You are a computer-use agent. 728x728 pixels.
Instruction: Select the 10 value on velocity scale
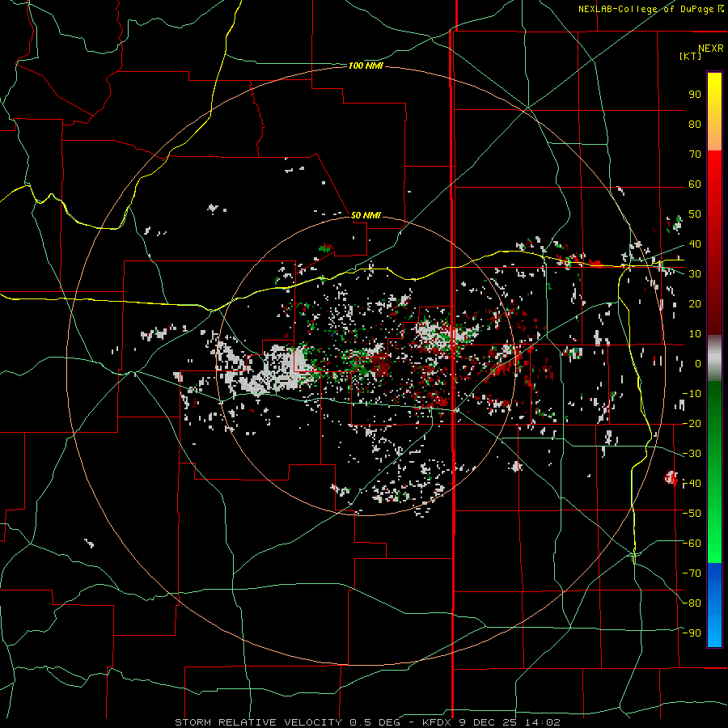pyautogui.click(x=695, y=334)
